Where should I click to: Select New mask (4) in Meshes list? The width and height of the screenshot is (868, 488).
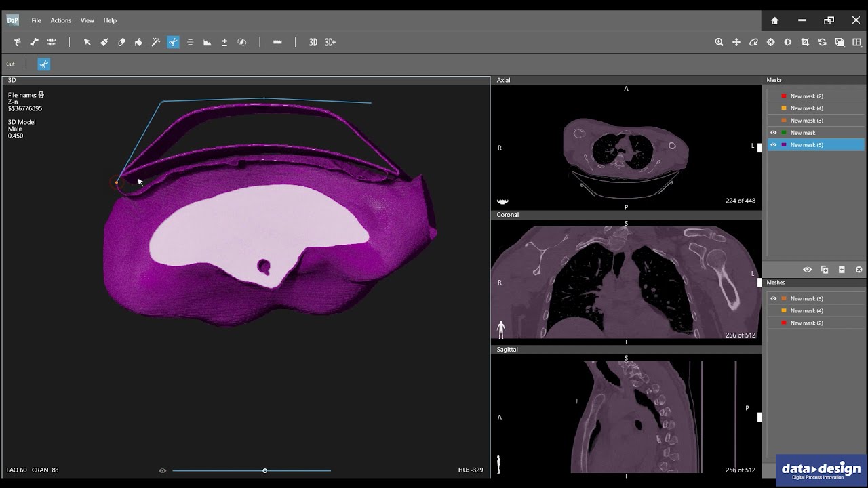816,310
